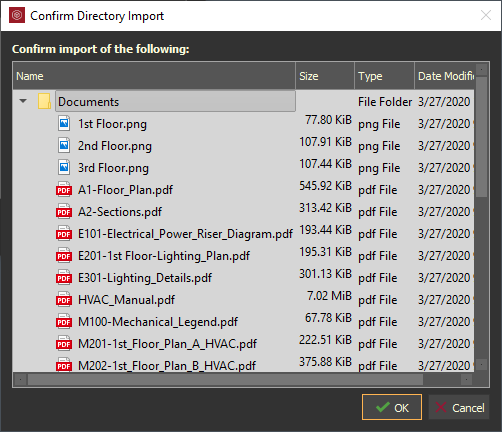Screen dimensions: 502x432
Task: Click the vertical scrollbar thumb
Action: click(481, 137)
